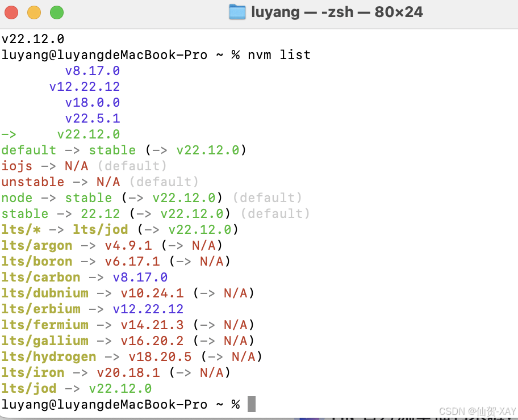Select the blue 'v12.22.12' installed version line
518x420 pixels.
(x=85, y=86)
